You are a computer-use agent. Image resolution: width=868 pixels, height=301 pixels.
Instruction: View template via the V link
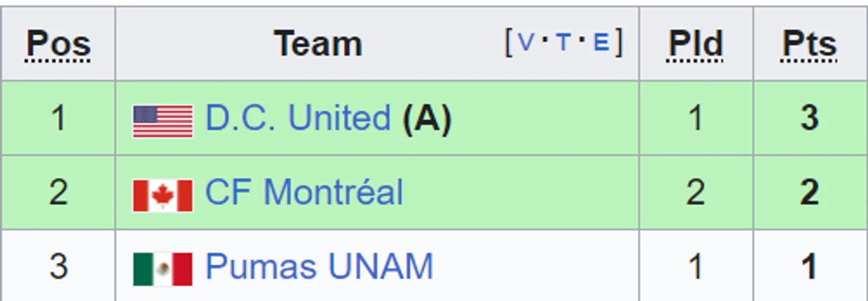click(526, 43)
